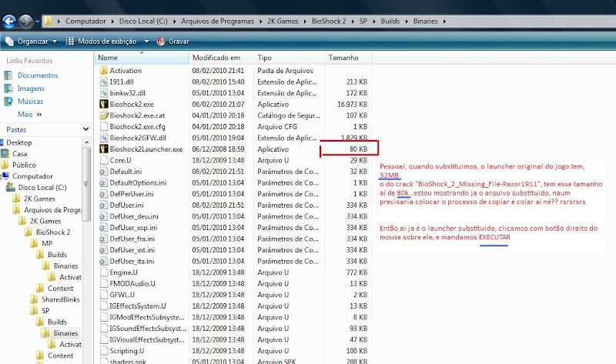Screen dimensions: 616x364
Task: Open the Imagens favorite link
Action: [31, 88]
